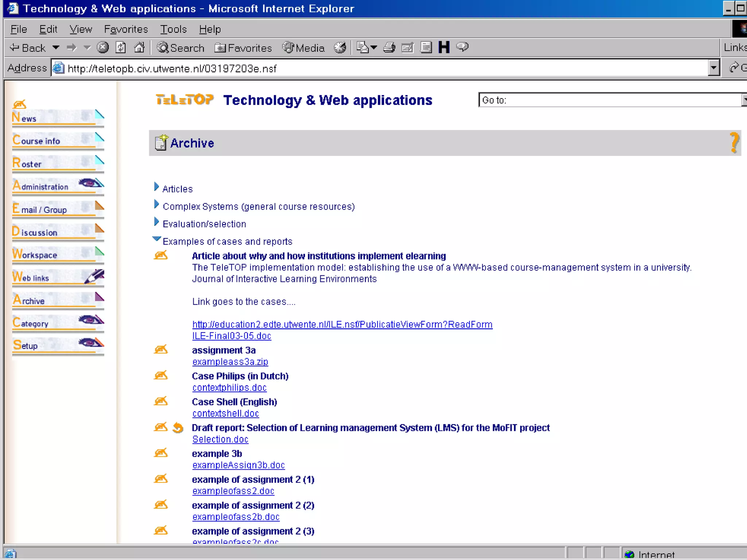The height and width of the screenshot is (560, 747).
Task: Open the contextphilips.doc link
Action: click(x=229, y=388)
